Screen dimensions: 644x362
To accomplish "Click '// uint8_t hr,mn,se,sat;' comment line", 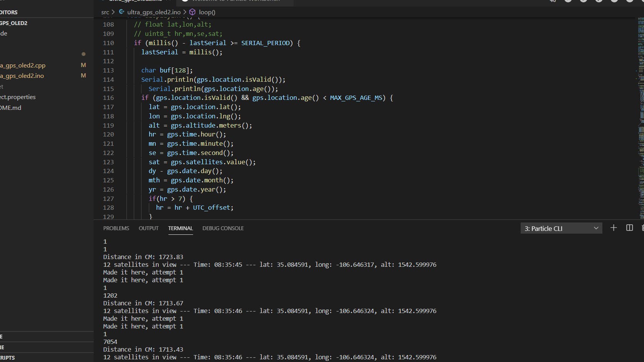I will 178,34.
